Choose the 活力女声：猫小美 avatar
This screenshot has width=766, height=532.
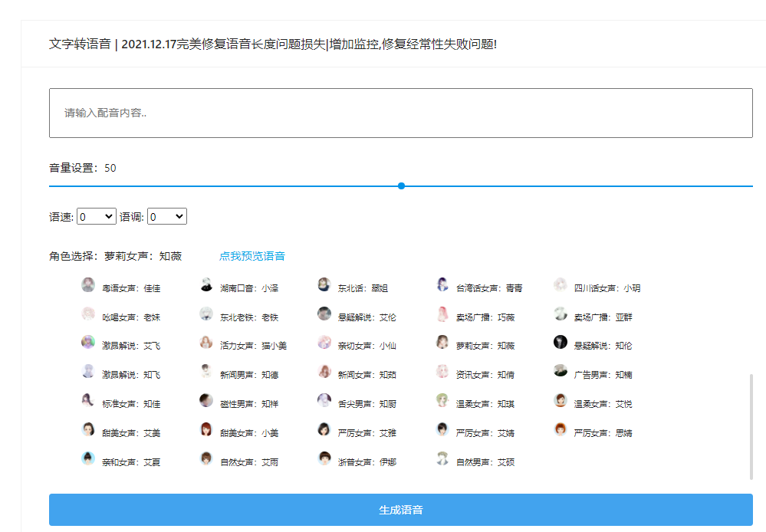(206, 342)
